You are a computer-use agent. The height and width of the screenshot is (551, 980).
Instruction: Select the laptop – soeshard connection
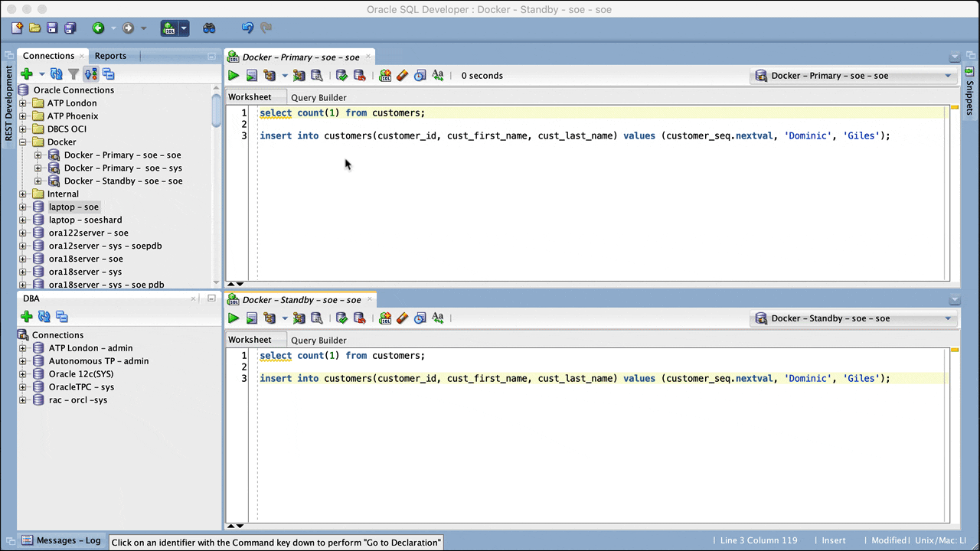(x=85, y=220)
